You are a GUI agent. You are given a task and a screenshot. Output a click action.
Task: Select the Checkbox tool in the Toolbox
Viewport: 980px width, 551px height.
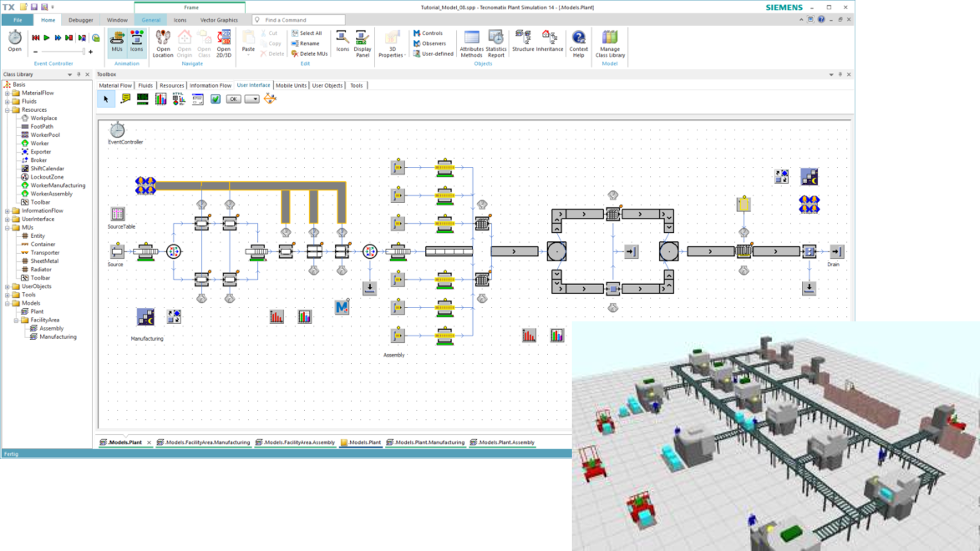pos(215,99)
